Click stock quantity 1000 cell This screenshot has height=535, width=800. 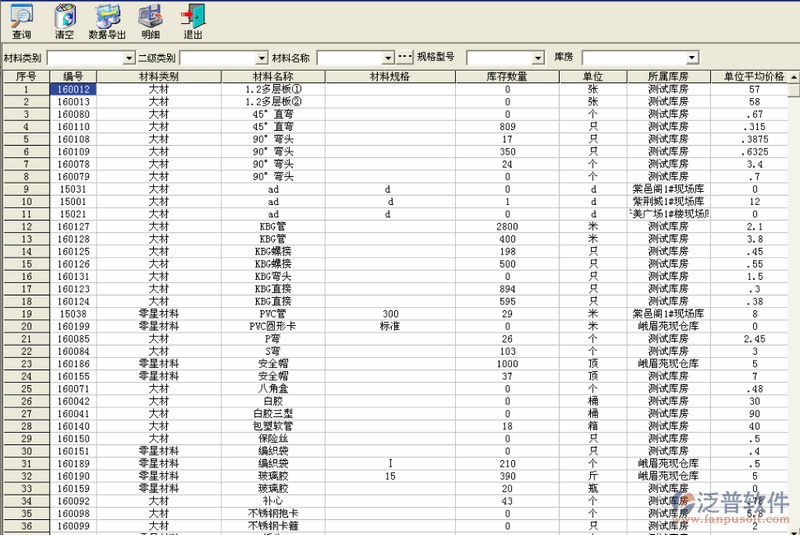[507, 364]
